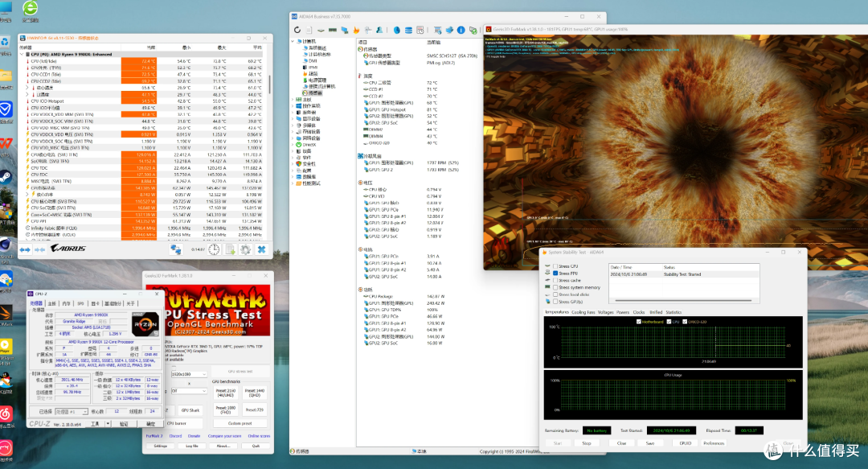The width and height of the screenshot is (868, 469).
Task: Open the FurMark 1920x1080 resolution dropdown
Action: [189, 374]
